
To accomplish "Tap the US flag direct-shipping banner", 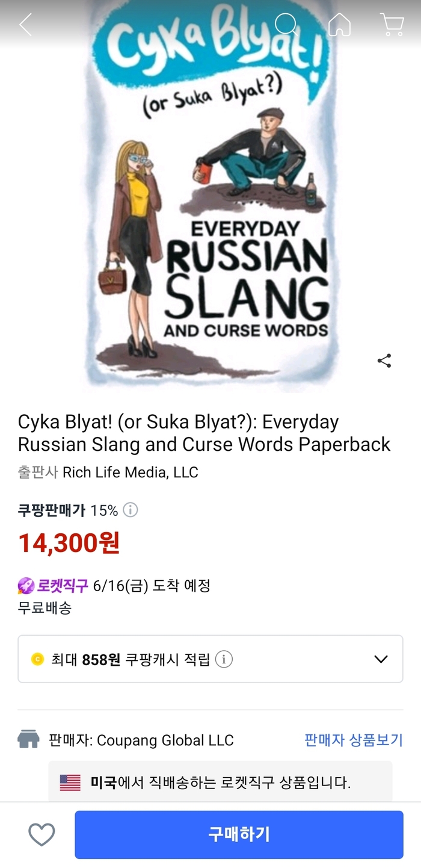I will (x=220, y=782).
